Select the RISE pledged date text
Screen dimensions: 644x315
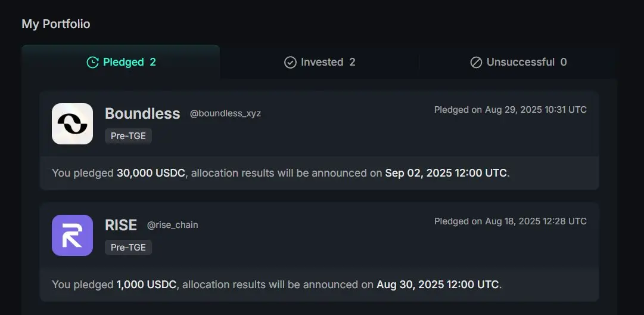pos(511,221)
